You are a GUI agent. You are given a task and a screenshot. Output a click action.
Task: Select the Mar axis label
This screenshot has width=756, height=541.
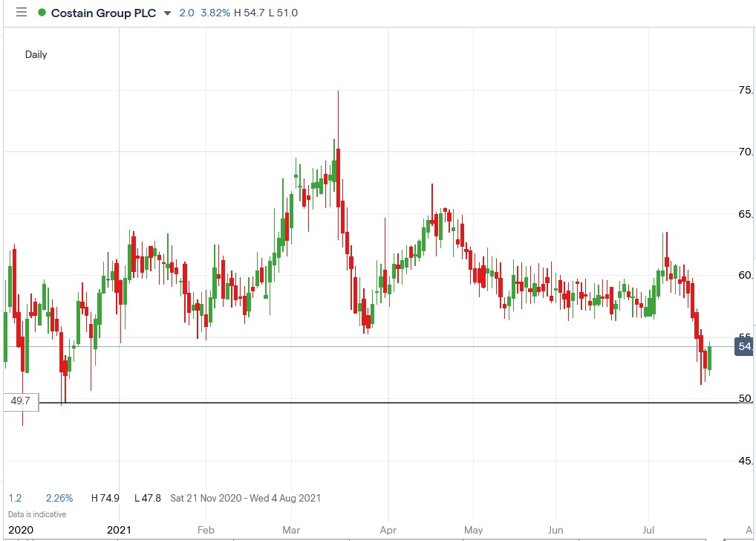[x=290, y=530]
